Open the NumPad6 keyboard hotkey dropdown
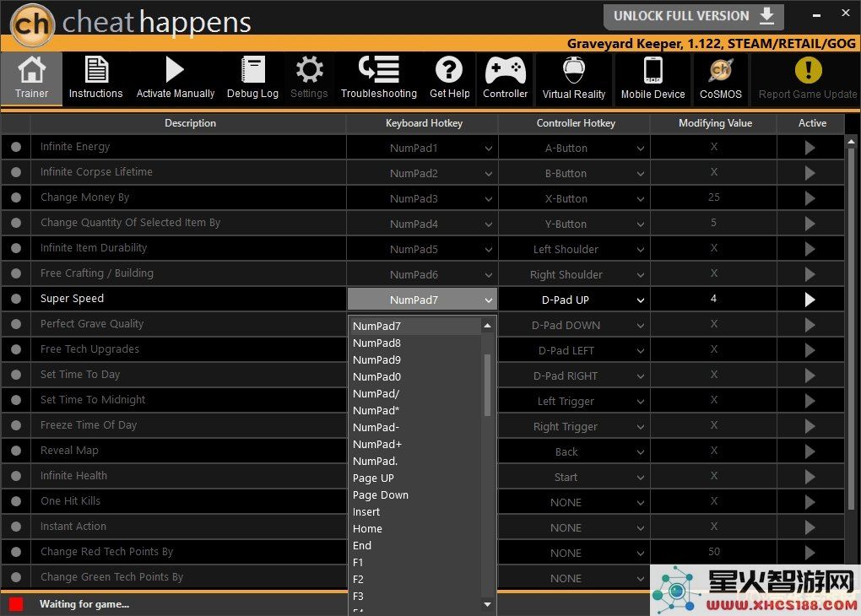The height and width of the screenshot is (616, 861). 422,274
